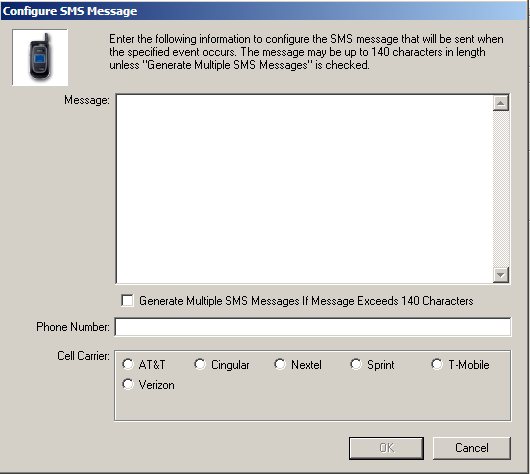The width and height of the screenshot is (530, 474).
Task: Focus the Phone Number input field
Action: [x=313, y=327]
